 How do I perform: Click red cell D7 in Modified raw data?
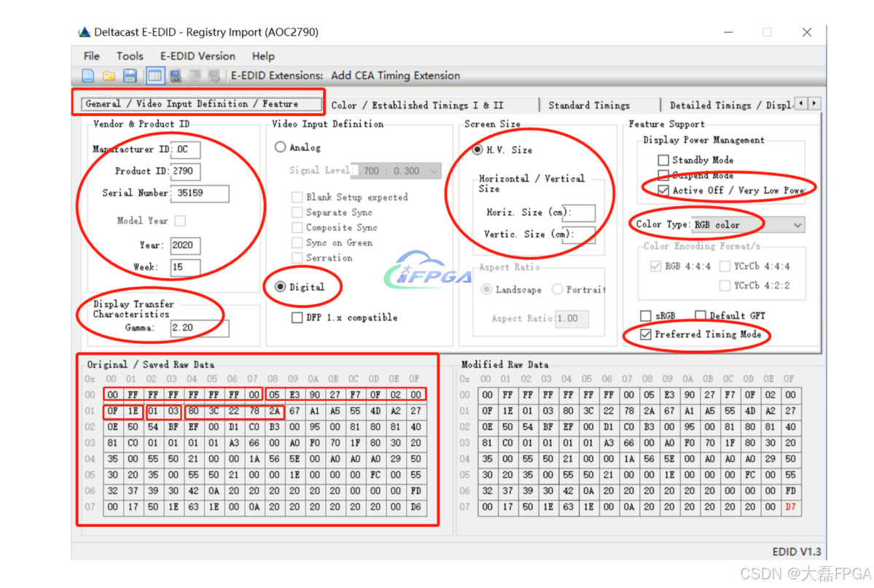coord(790,507)
